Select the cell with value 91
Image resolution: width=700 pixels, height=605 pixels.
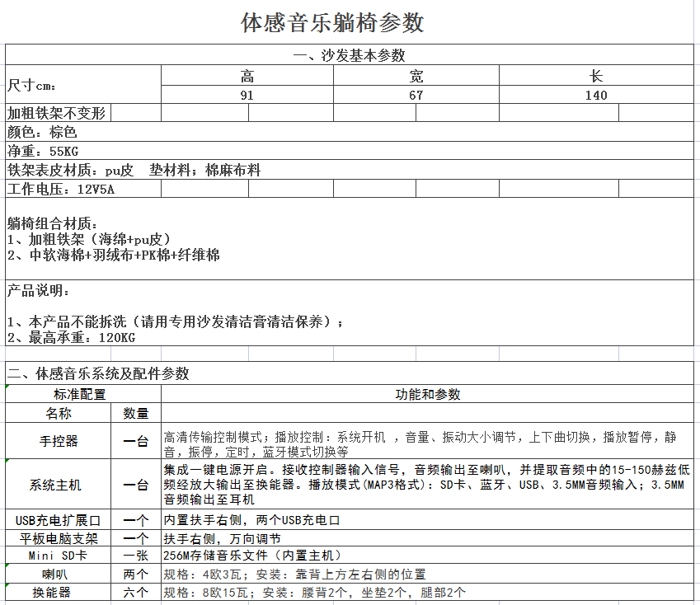247,95
